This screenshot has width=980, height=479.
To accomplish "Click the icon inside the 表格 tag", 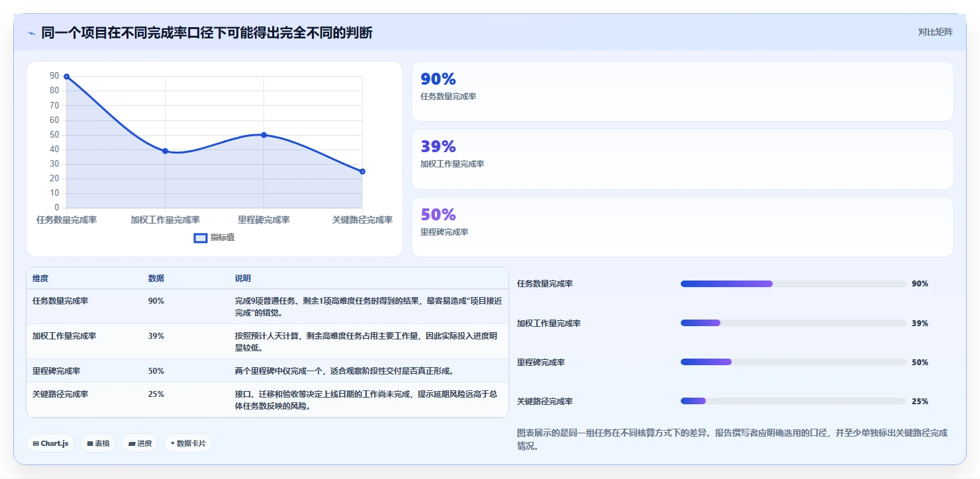I will click(x=89, y=443).
